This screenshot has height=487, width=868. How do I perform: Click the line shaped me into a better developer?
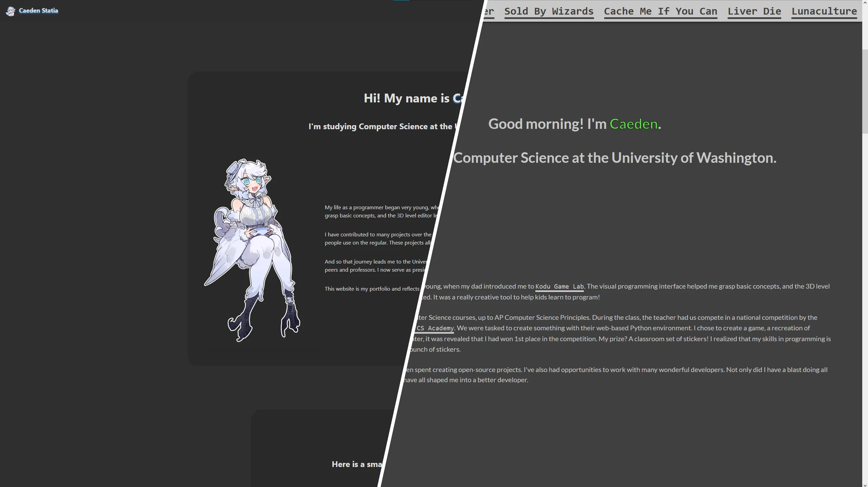(x=466, y=380)
